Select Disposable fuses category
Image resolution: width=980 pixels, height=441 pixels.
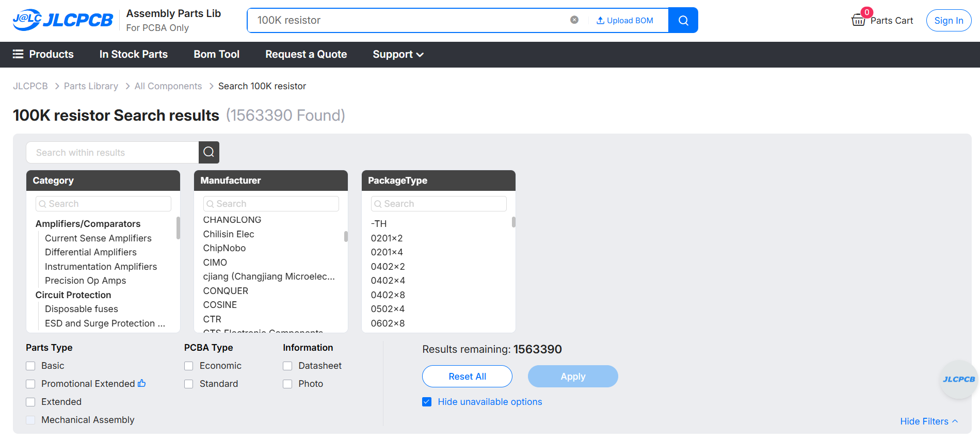point(82,309)
